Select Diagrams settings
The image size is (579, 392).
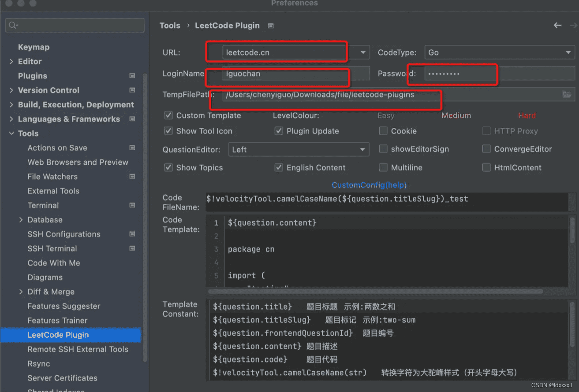coord(45,277)
